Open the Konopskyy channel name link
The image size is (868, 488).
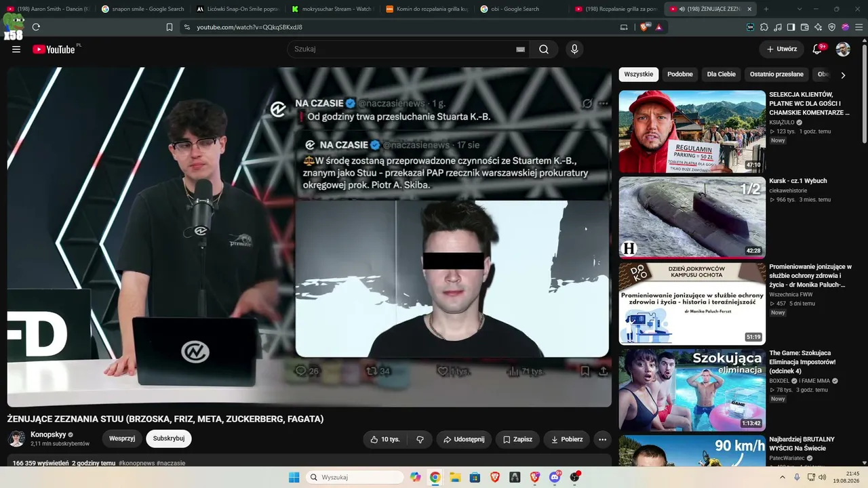coord(48,434)
